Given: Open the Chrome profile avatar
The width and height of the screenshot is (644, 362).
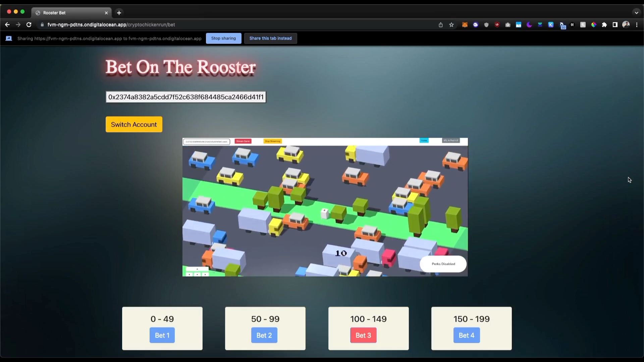Looking at the screenshot, I should click(626, 25).
